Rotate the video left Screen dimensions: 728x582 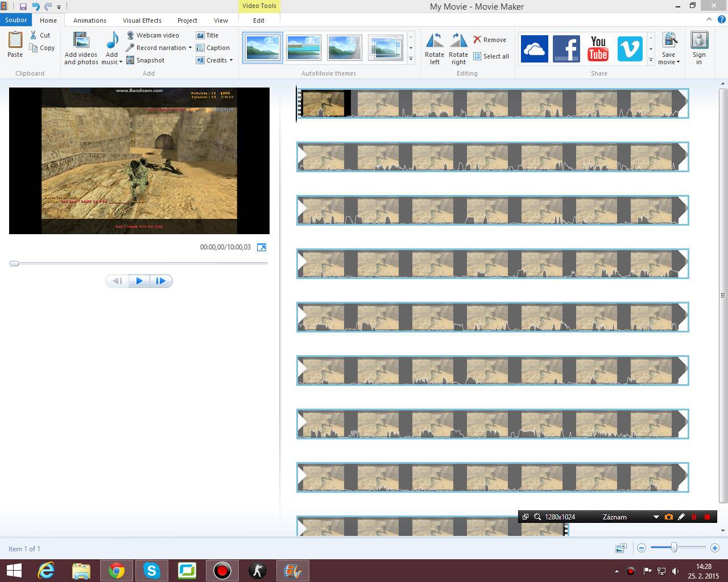(x=435, y=49)
